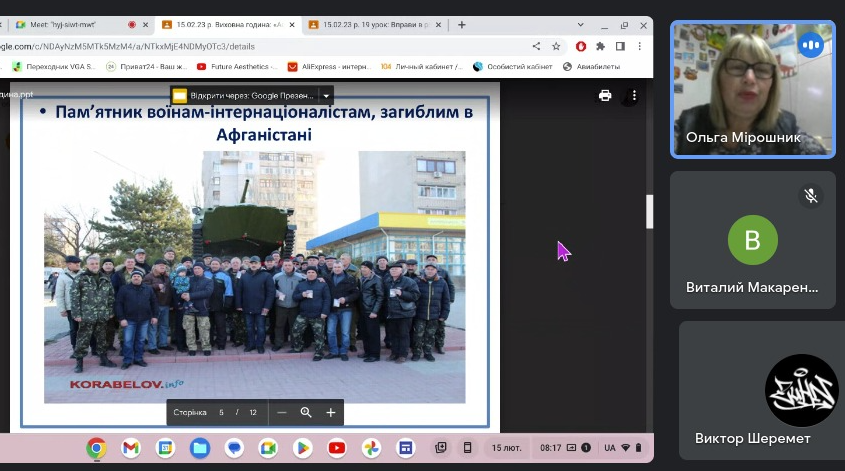Click Виктор Шеремет's graffiti avatar

[x=801, y=390]
